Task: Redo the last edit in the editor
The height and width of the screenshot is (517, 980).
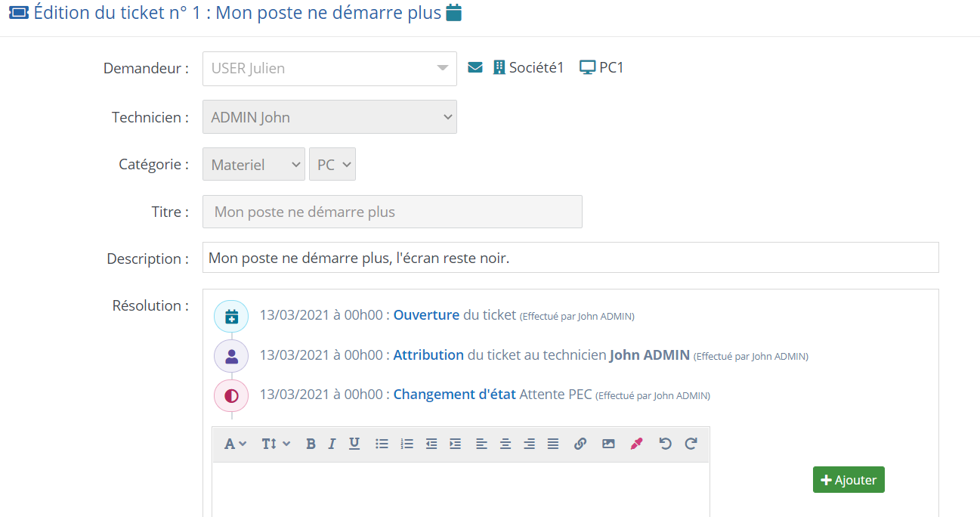Action: point(691,444)
